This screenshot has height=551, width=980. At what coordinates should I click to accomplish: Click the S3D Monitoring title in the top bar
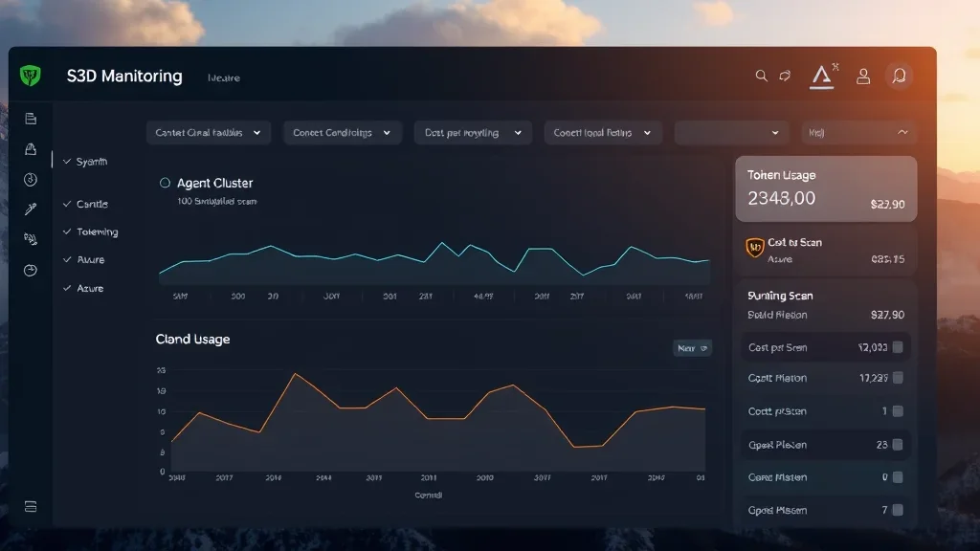(x=124, y=75)
